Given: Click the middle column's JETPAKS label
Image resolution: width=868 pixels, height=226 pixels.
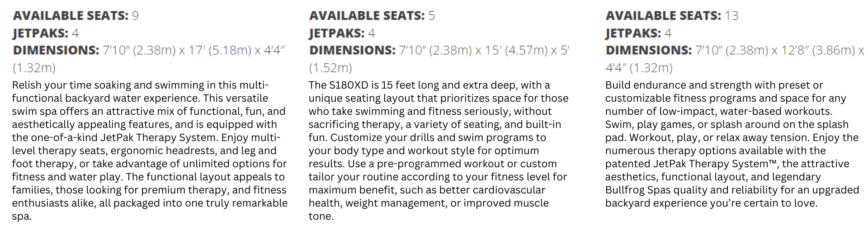Looking at the screenshot, I should [x=337, y=33].
